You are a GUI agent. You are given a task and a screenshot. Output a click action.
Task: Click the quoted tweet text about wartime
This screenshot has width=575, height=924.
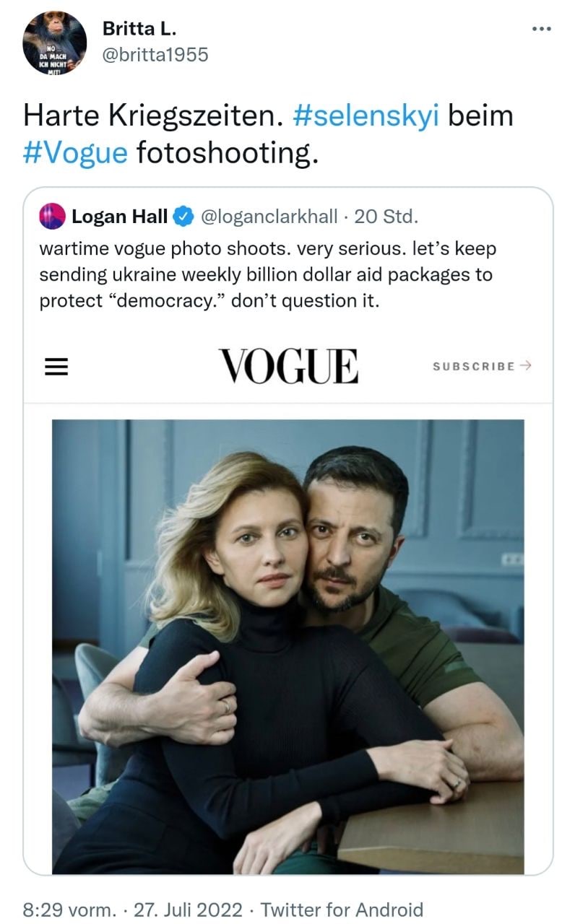click(267, 274)
